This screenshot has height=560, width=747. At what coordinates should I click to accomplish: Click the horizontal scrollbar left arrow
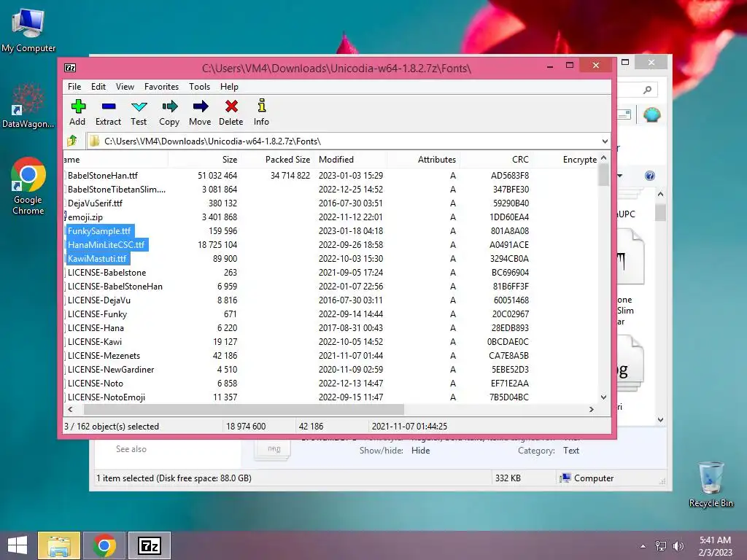71,410
